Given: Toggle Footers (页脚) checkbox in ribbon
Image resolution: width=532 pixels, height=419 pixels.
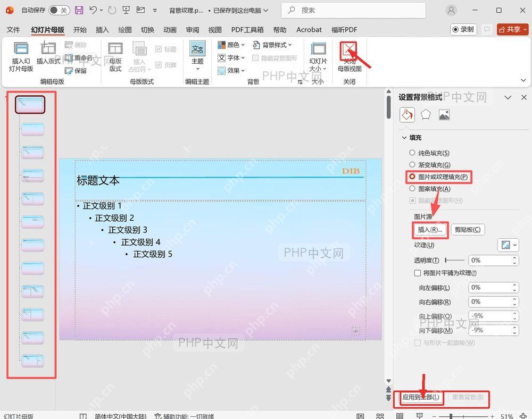Looking at the screenshot, I should click(x=158, y=64).
